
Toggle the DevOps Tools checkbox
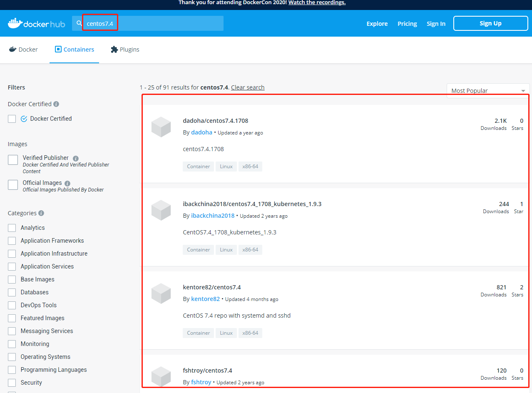[x=12, y=305]
